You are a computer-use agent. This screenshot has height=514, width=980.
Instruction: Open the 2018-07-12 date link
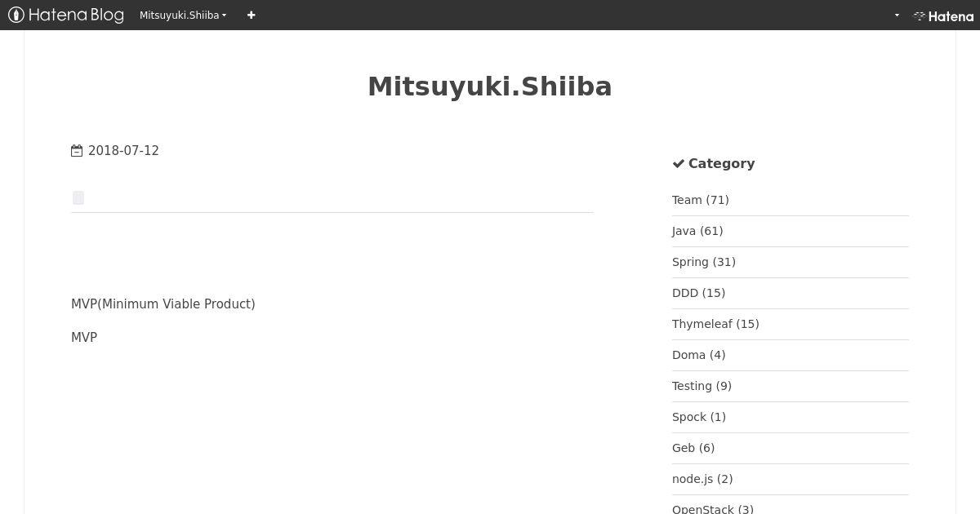pos(123,151)
